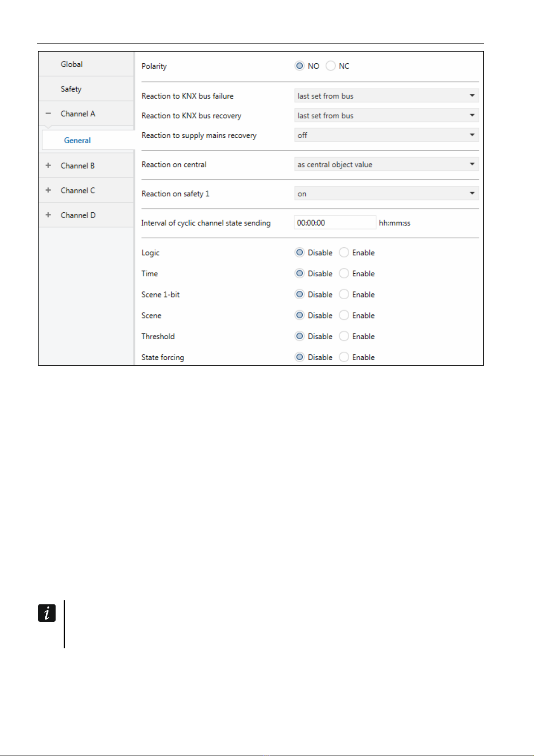
Task: Open Reaction to supply mains recovery dropdown
Action: pyautogui.click(x=386, y=135)
